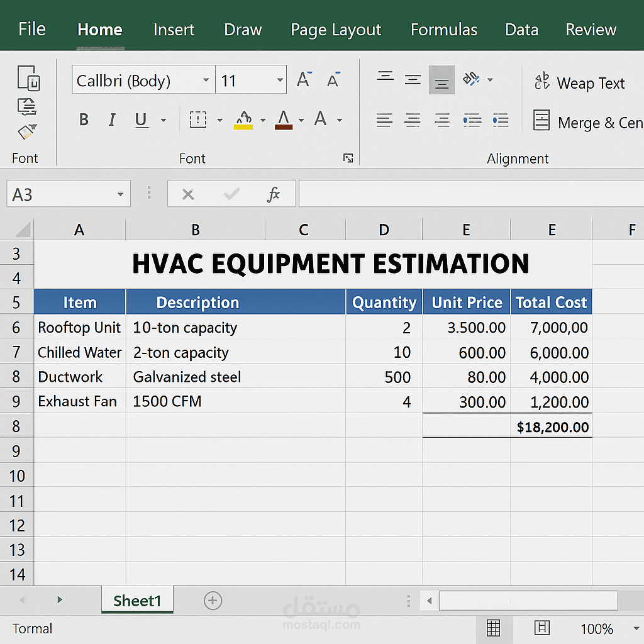Open the Page Layout tab
644x644 pixels.
pos(336,30)
